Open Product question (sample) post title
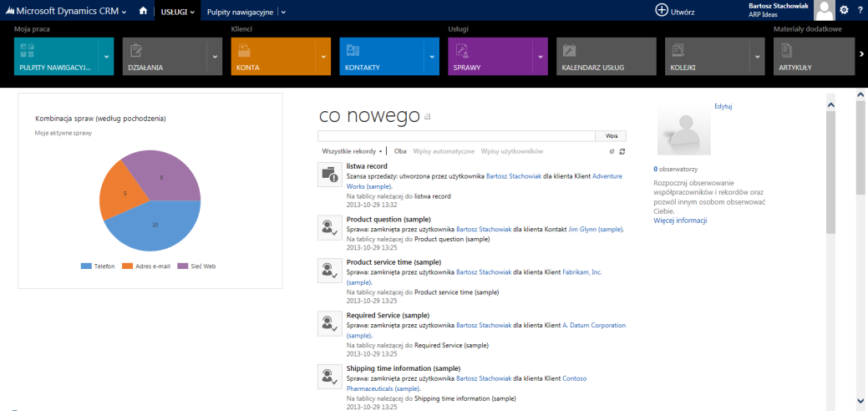This screenshot has height=411, width=868. click(x=388, y=220)
